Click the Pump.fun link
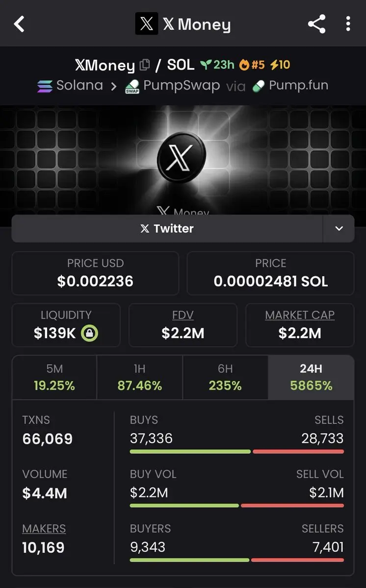 (290, 86)
